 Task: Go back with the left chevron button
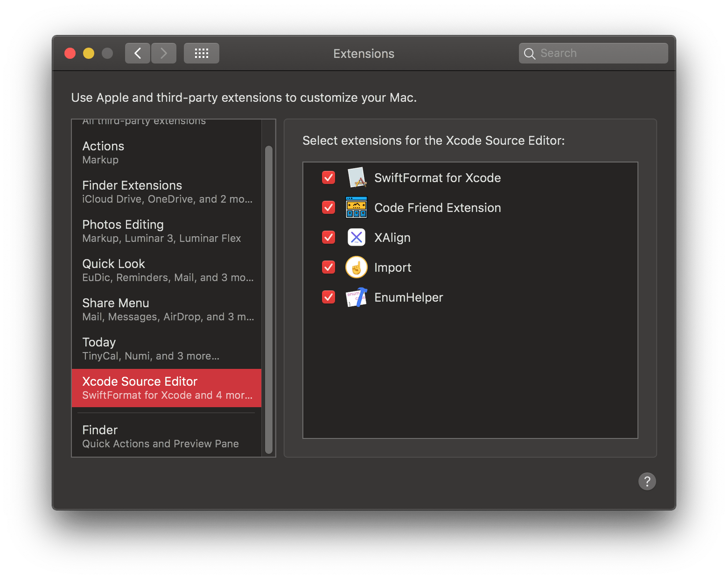coord(138,53)
